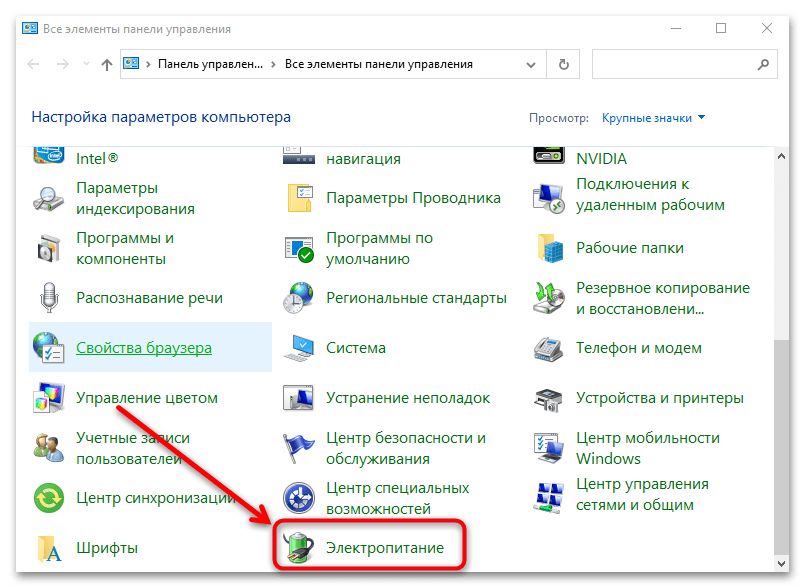Open the Программы и компоненты icon
The width and height of the screenshot is (805, 588).
[50, 248]
